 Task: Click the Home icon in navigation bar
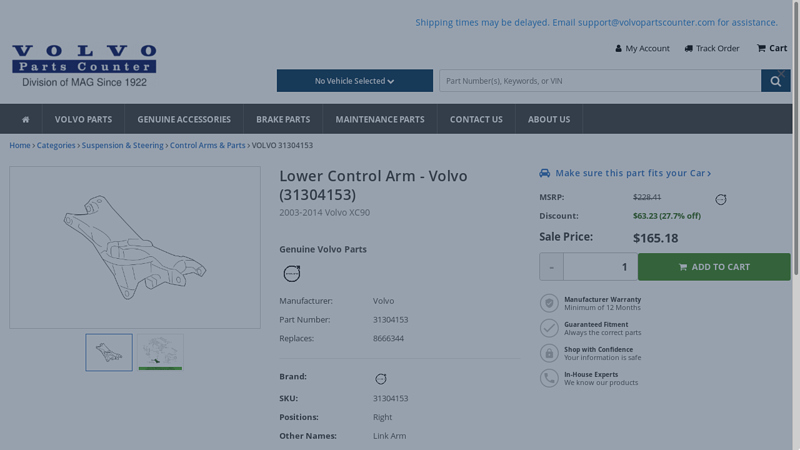tap(26, 119)
